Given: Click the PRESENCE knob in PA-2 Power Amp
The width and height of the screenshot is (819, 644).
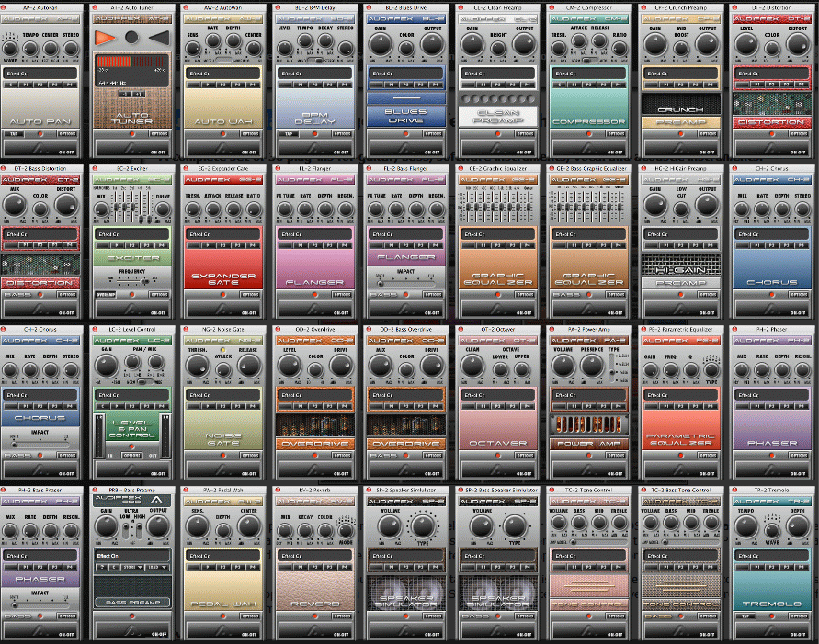Looking at the screenshot, I should pyautogui.click(x=592, y=366).
